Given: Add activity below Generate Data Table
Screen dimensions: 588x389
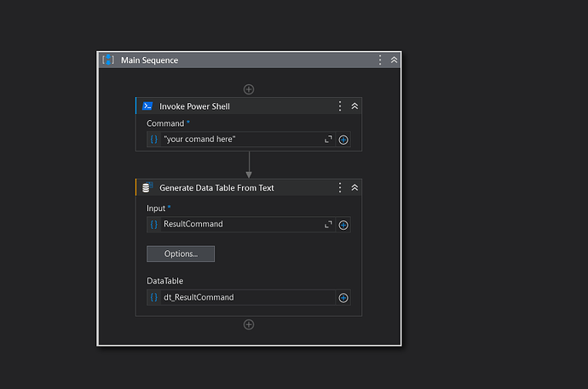Looking at the screenshot, I should [x=249, y=324].
